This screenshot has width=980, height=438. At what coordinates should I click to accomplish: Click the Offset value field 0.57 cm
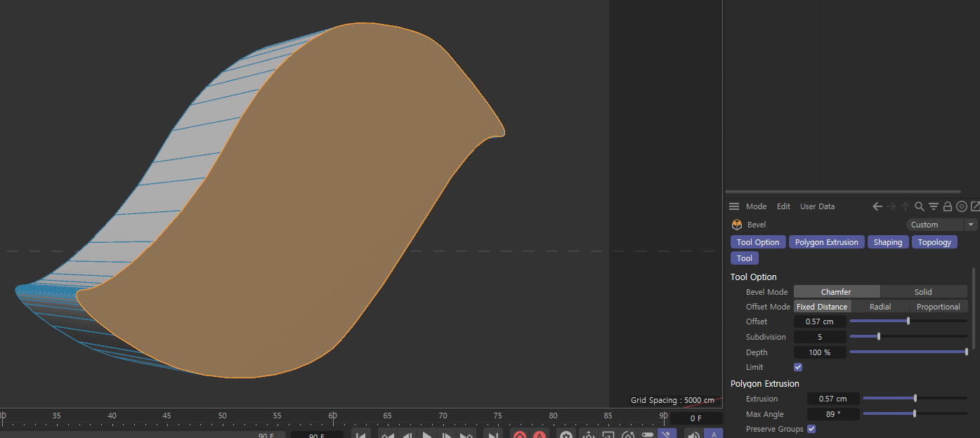(x=820, y=321)
